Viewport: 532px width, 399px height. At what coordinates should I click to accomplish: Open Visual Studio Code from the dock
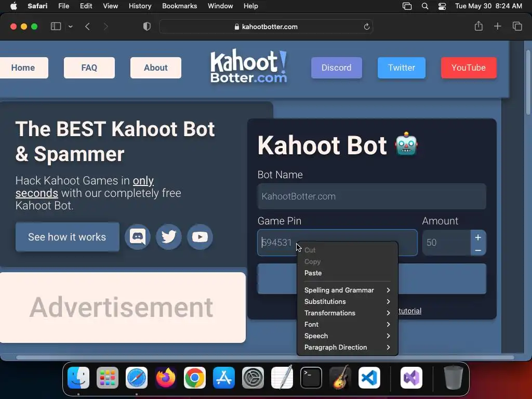pyautogui.click(x=369, y=378)
